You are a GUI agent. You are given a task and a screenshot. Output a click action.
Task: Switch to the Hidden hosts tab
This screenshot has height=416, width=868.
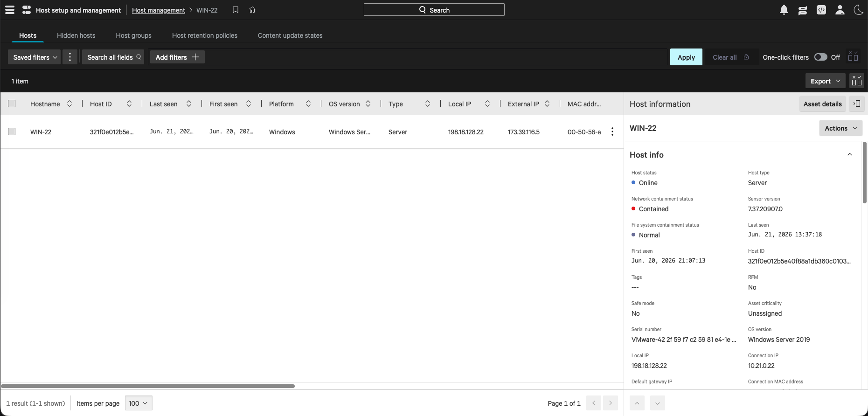(76, 35)
